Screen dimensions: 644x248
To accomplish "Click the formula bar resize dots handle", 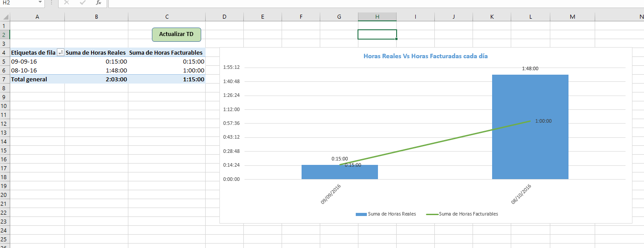I will [51, 3].
